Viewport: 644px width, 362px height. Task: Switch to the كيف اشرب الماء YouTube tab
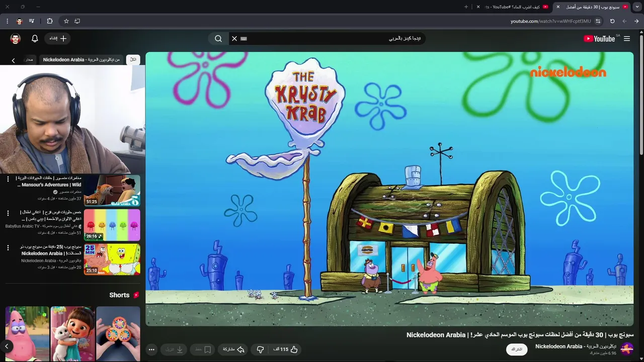pos(517,7)
